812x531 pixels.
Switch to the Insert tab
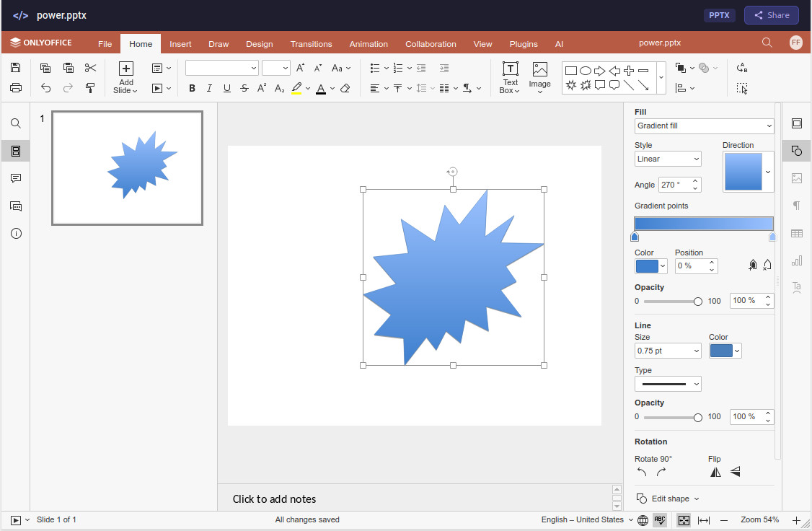(x=180, y=43)
